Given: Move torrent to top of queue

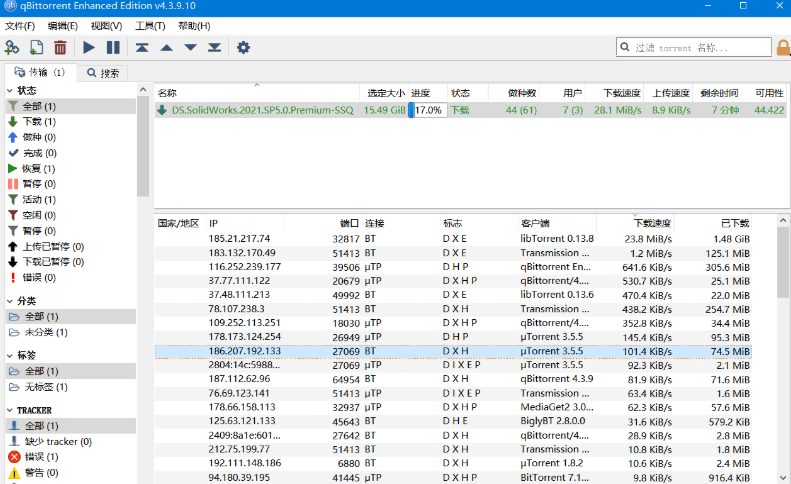Looking at the screenshot, I should coord(142,47).
